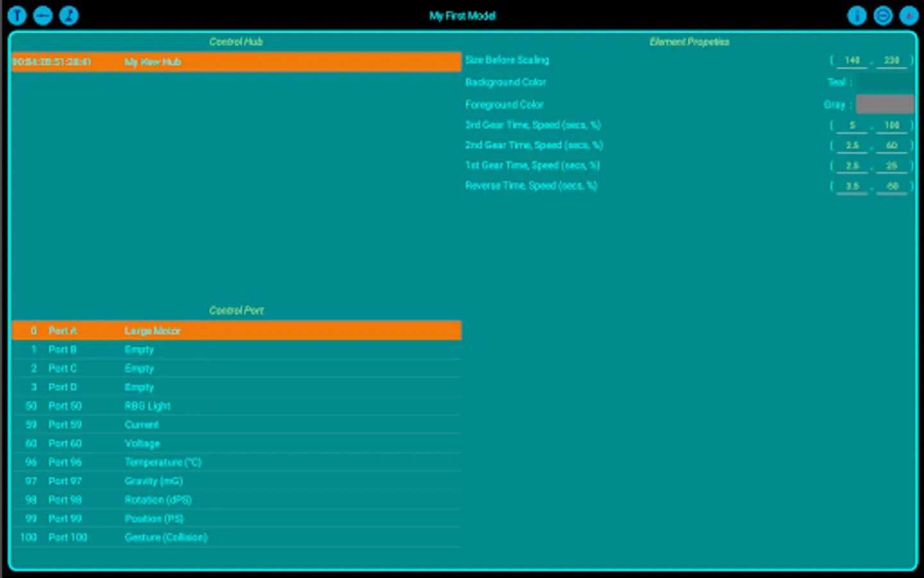Select Port 50 RBG Light

(x=236, y=405)
